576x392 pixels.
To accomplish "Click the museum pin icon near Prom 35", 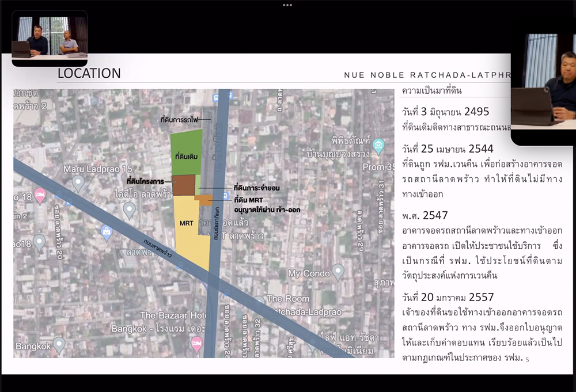I will click(x=378, y=145).
